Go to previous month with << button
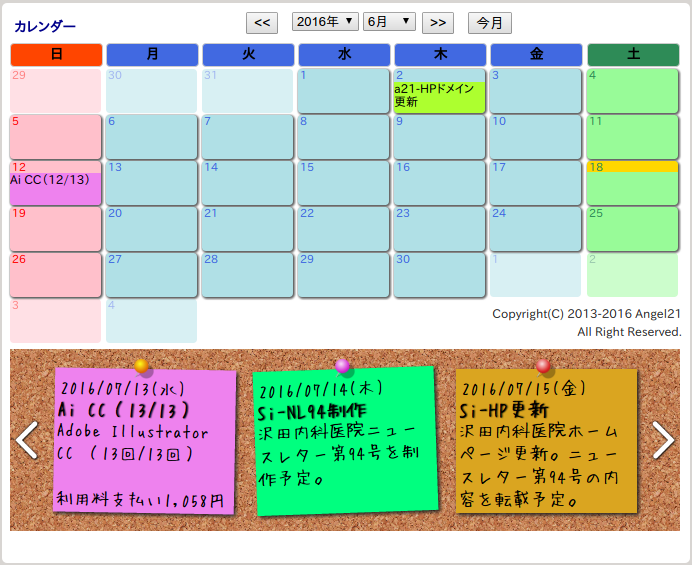Screen dimensions: 692x565 point(262,23)
